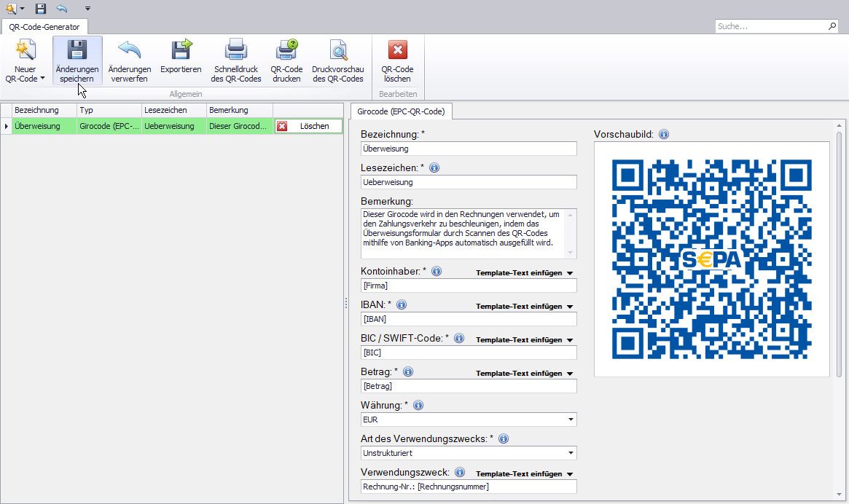Image resolution: width=849 pixels, height=504 pixels.
Task: Click the Kontoinhaber field with [Firma]
Action: click(x=469, y=286)
